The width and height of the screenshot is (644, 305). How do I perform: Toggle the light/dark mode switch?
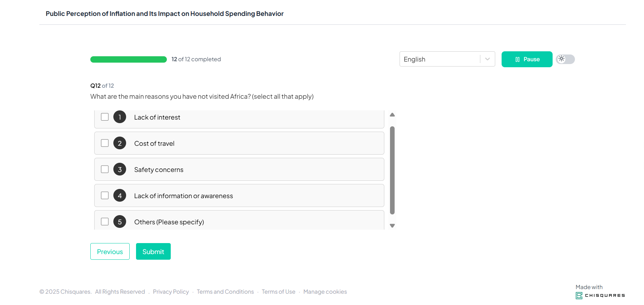(x=565, y=59)
